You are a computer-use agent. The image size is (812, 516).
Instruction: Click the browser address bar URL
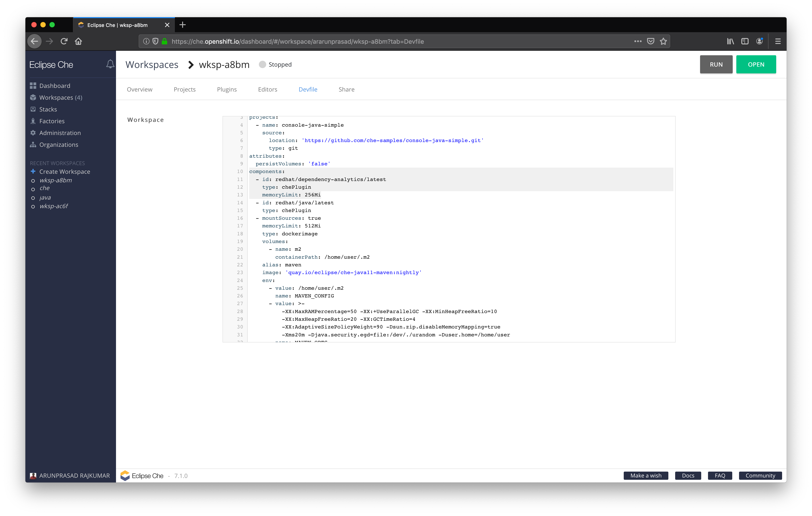(297, 41)
